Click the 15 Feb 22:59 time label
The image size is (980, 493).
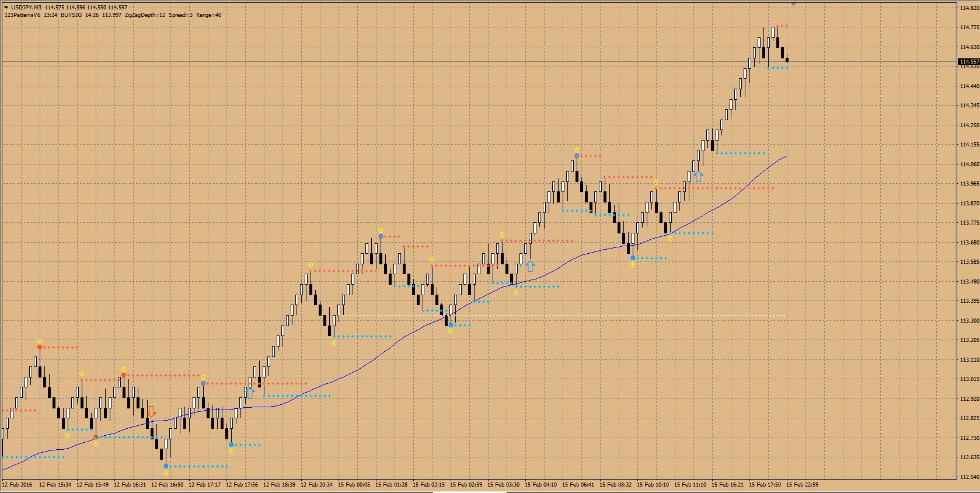(803, 484)
